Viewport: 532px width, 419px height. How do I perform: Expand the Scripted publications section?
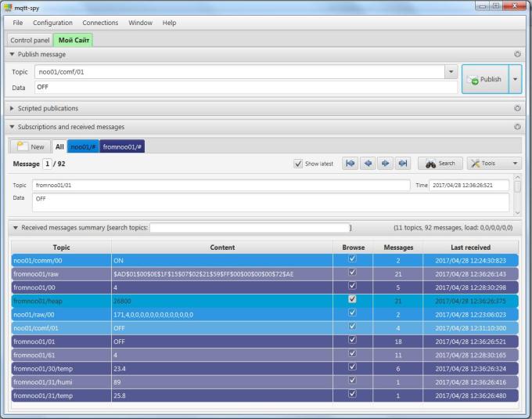(x=13, y=108)
